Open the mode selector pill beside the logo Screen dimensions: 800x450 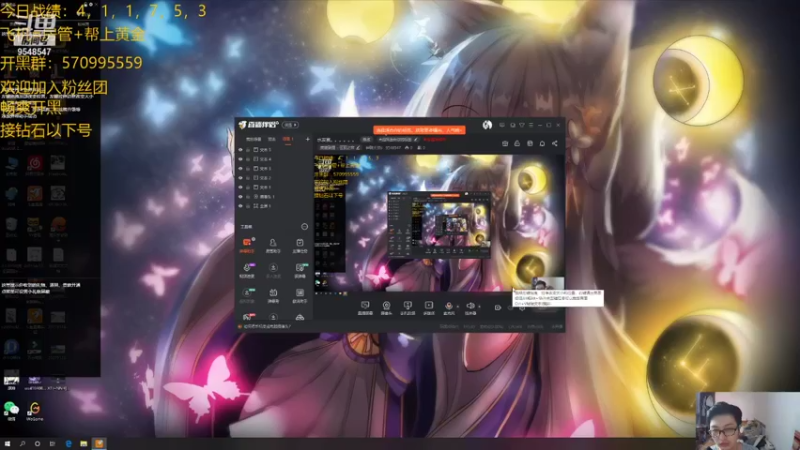tap(290, 125)
